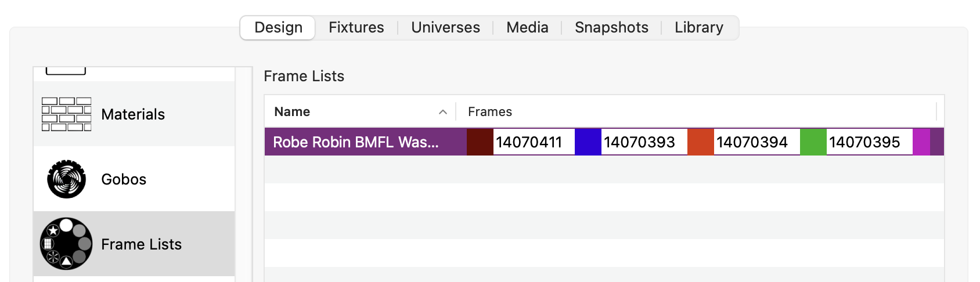Click the blue swatch for frame 14070393
This screenshot has height=282, width=980.
(588, 142)
